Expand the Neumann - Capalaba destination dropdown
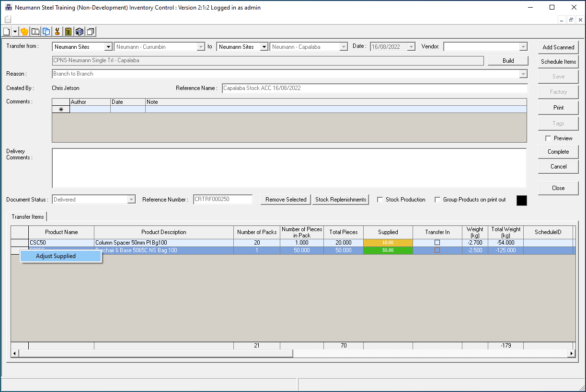This screenshot has height=392, width=586. 343,46
